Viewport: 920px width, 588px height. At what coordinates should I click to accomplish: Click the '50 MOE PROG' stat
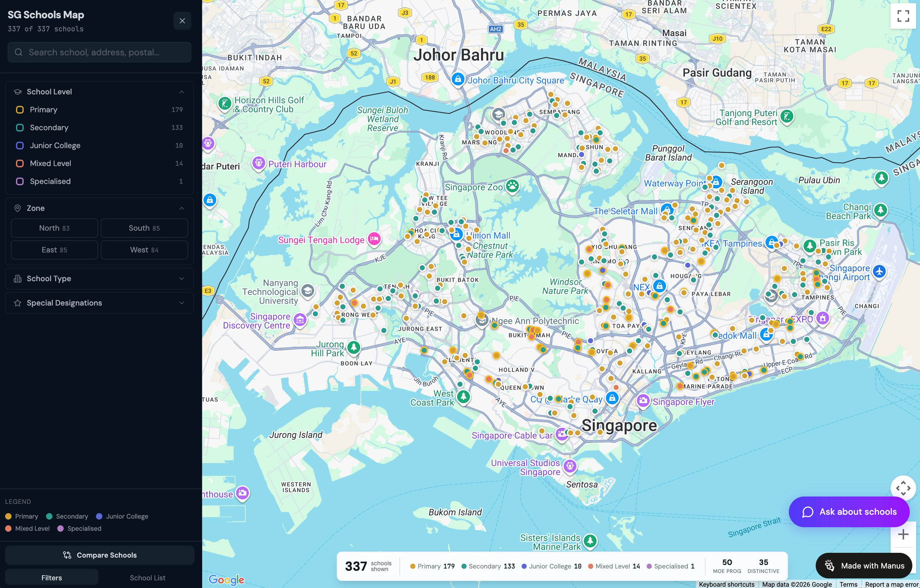tap(727, 566)
